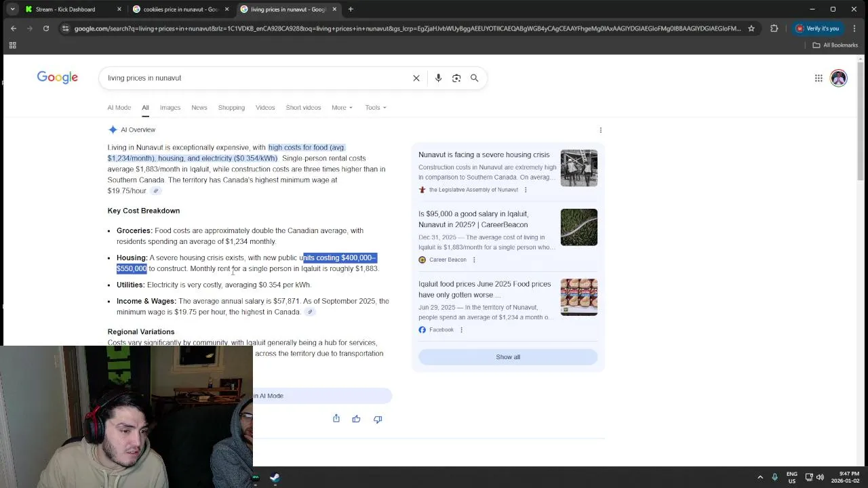Viewport: 868px width, 488px height.
Task: Click the thumbs down feedback icon
Action: [x=378, y=419]
